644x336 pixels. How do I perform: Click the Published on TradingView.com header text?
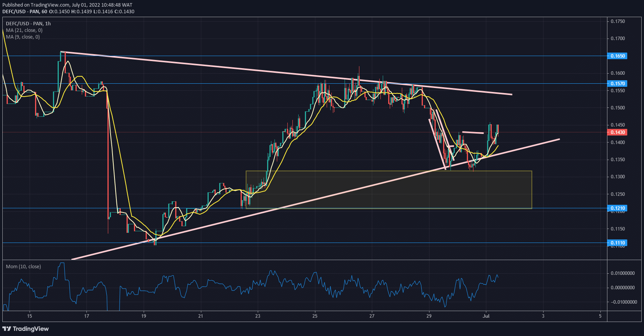coord(67,5)
